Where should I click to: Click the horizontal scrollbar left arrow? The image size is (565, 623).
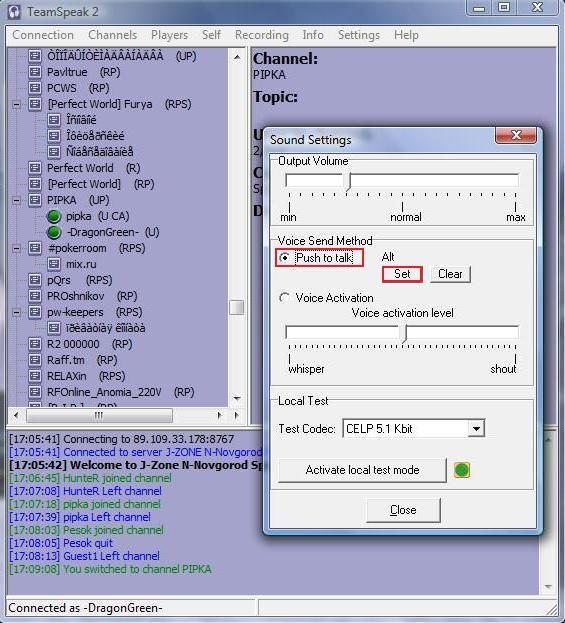click(x=16, y=415)
